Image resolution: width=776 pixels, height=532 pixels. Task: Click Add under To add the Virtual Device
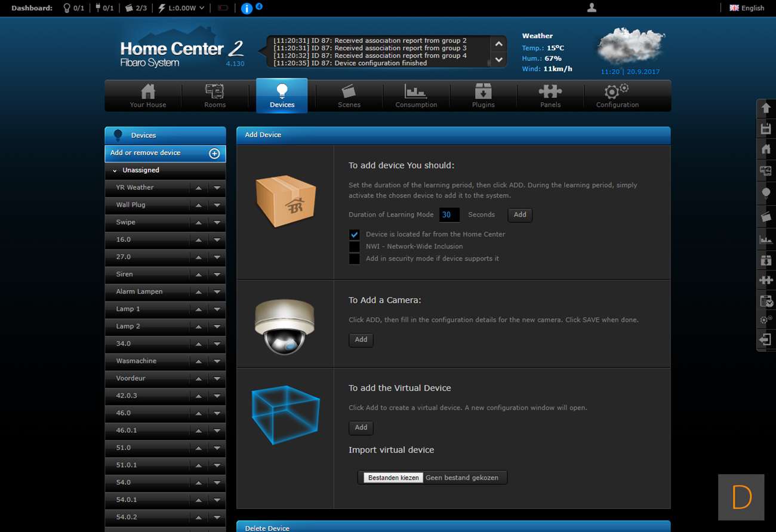(x=361, y=428)
